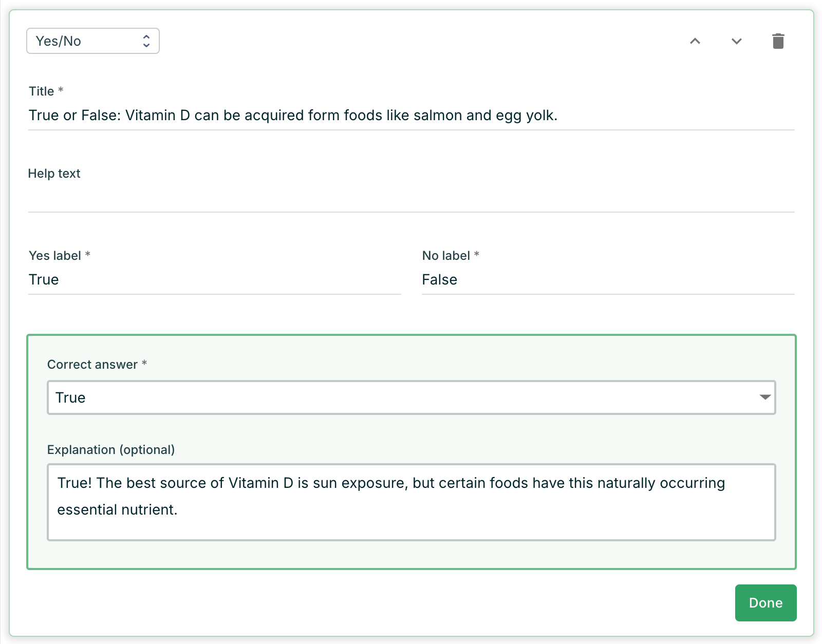Delete this question with the trash icon
This screenshot has width=822, height=644.
point(778,41)
